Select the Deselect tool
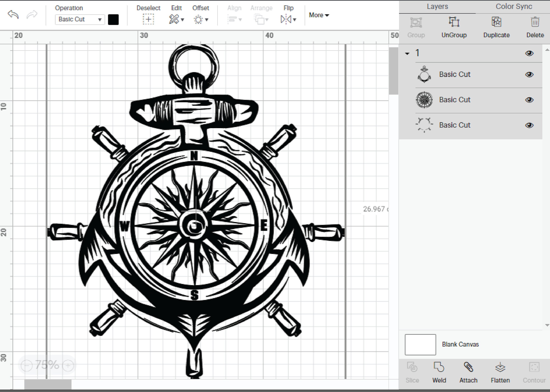The image size is (550, 392). (148, 19)
